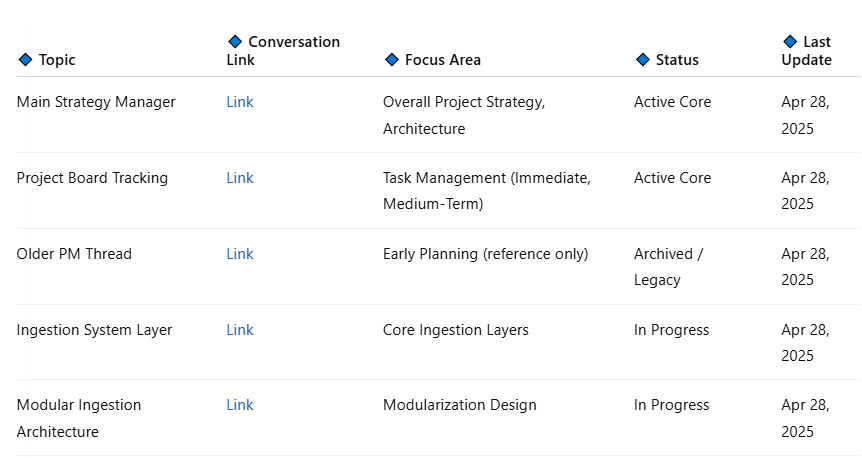Open the Project Board Tracking conversation link
The width and height of the screenshot is (862, 458).
coord(240,178)
